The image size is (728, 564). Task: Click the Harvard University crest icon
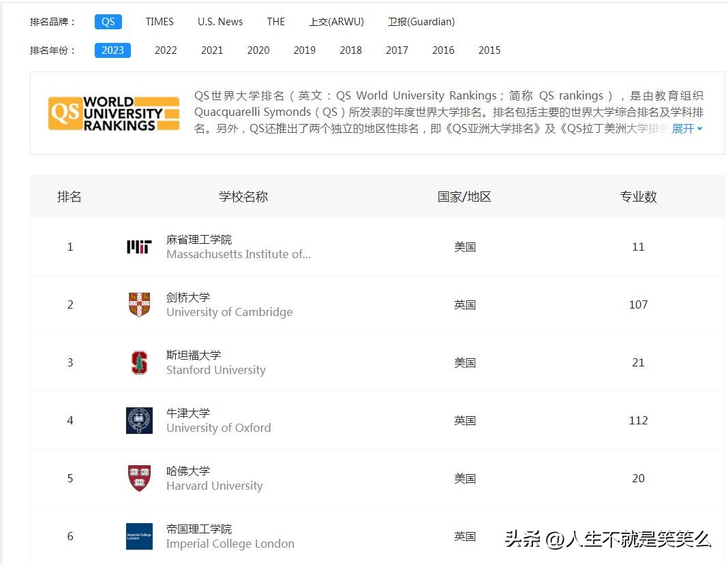[138, 478]
